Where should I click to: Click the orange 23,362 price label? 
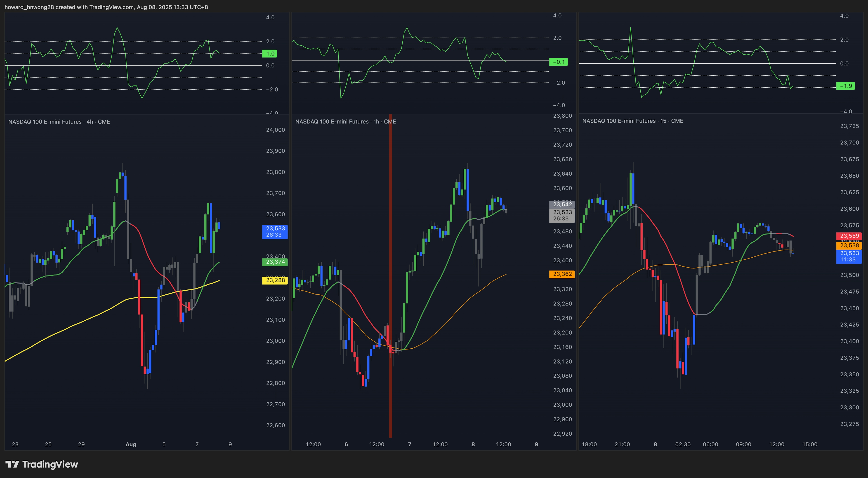tap(562, 274)
